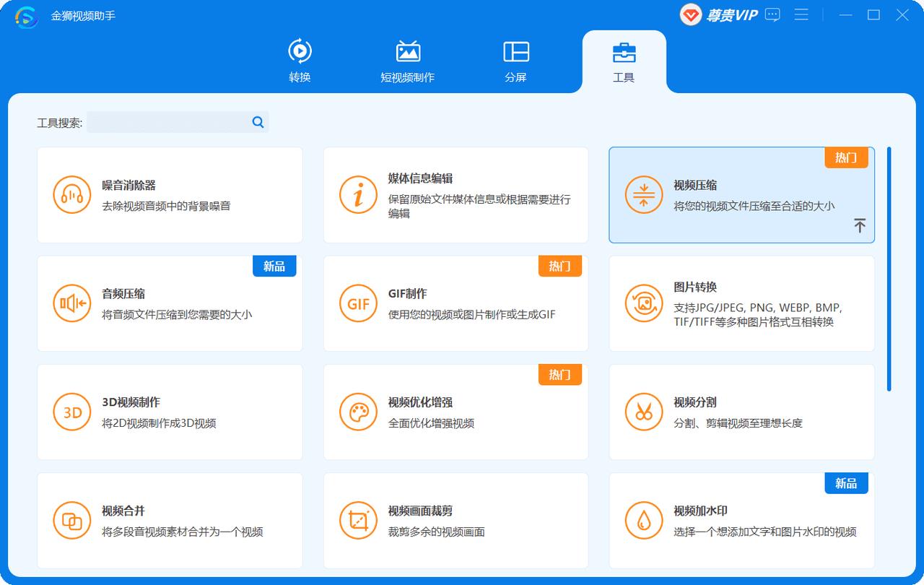The height and width of the screenshot is (585, 924).
Task: Click the 新品 badge on 视频加水印
Action: [846, 483]
